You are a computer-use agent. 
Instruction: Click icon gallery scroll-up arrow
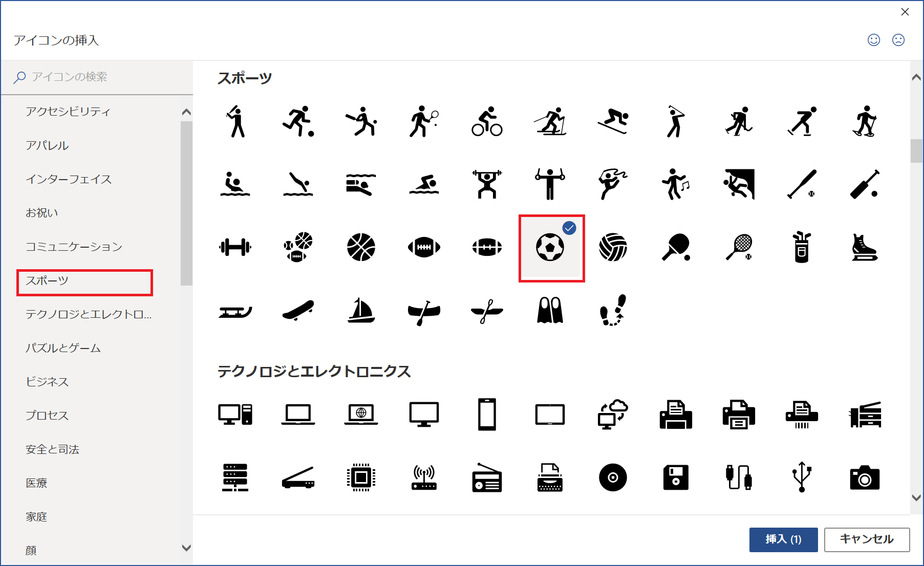[x=916, y=77]
